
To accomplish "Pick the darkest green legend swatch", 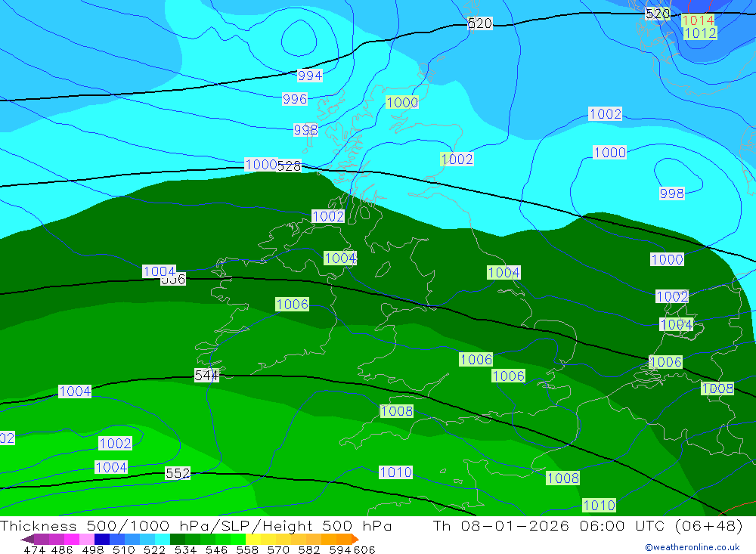I will tap(178, 539).
